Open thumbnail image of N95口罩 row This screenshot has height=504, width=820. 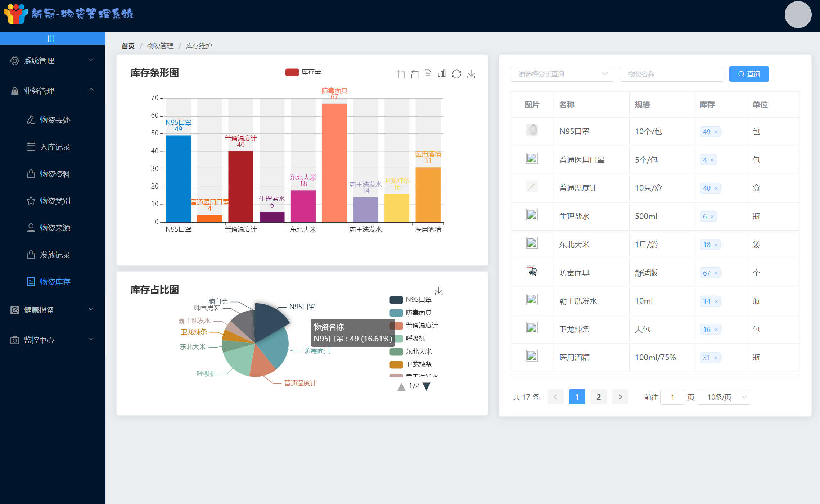pyautogui.click(x=532, y=130)
